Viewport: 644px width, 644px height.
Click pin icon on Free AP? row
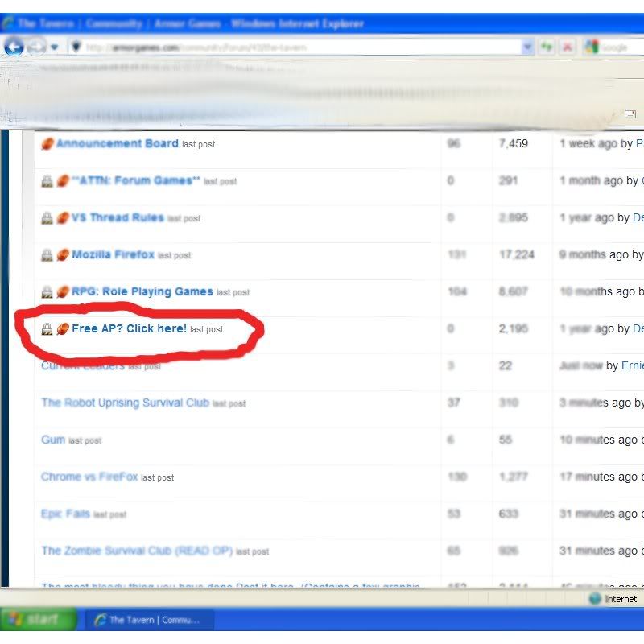click(x=63, y=329)
